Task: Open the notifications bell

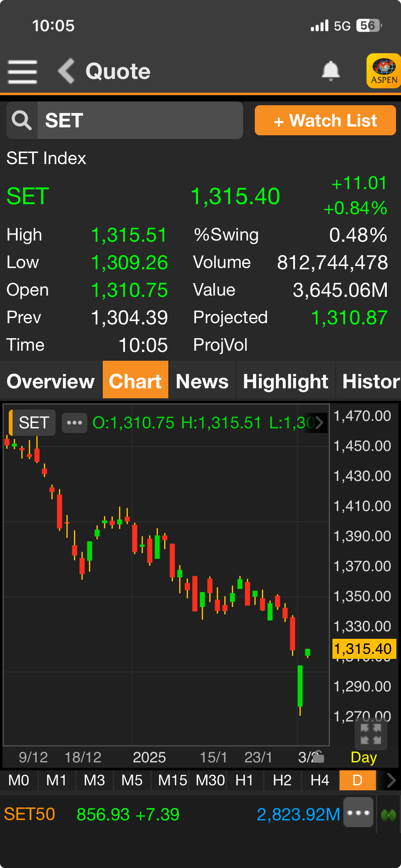Action: tap(330, 71)
